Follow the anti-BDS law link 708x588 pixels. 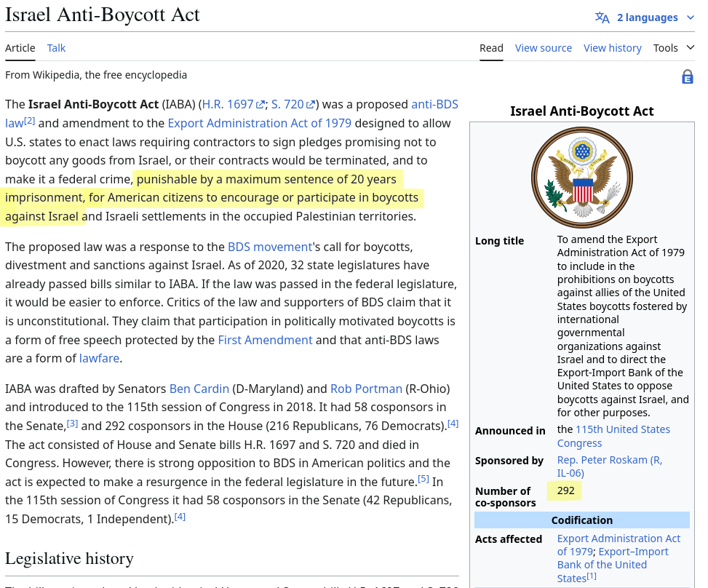435,104
